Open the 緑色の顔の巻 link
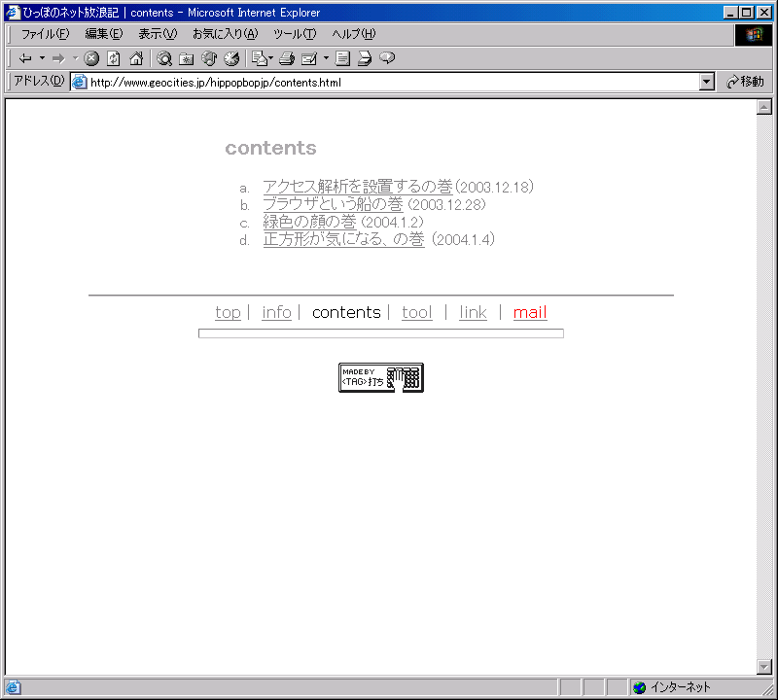 (309, 222)
